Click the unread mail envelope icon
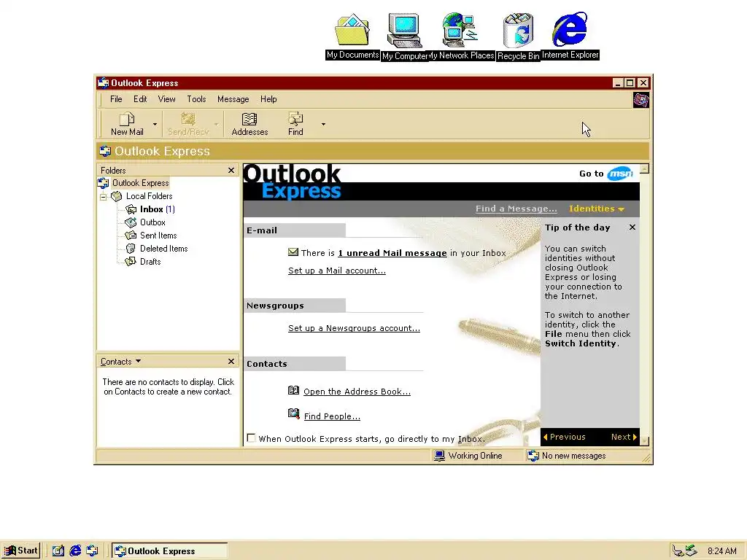 [293, 252]
